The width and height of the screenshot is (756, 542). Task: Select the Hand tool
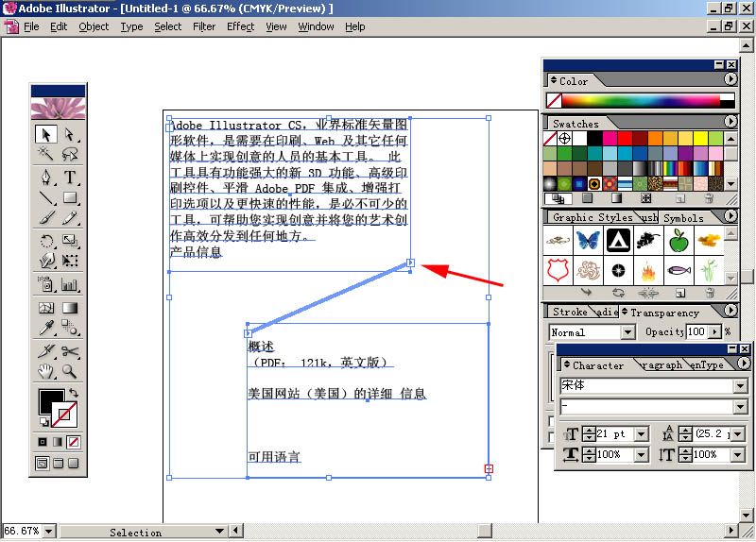point(46,371)
